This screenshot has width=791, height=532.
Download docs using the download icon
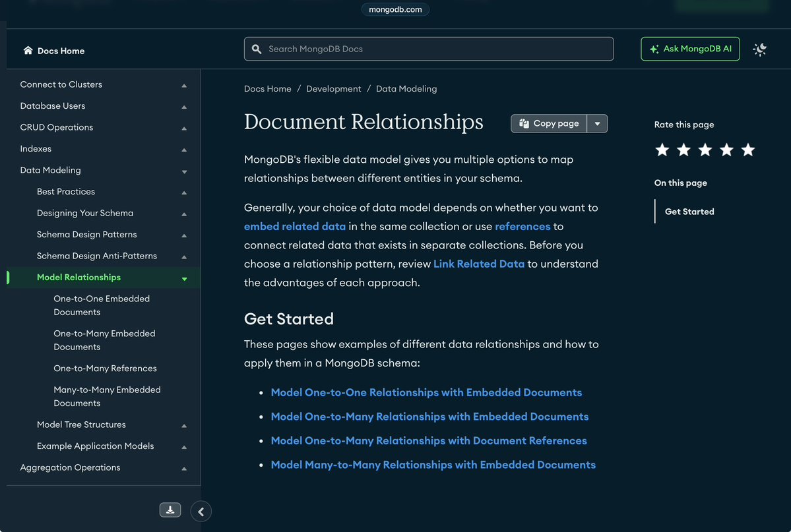click(170, 510)
